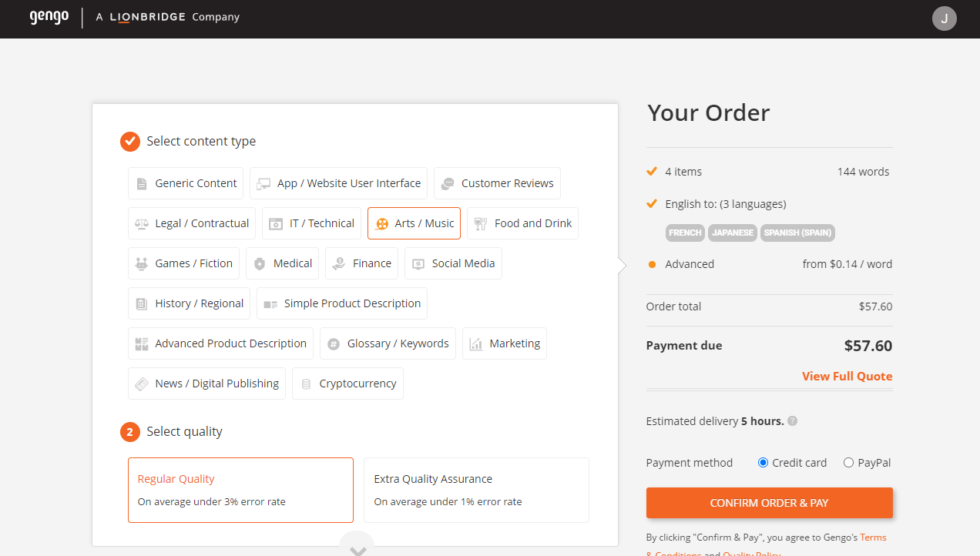Click the Arts / Music film reel icon
This screenshot has height=556, width=980.
tap(383, 223)
